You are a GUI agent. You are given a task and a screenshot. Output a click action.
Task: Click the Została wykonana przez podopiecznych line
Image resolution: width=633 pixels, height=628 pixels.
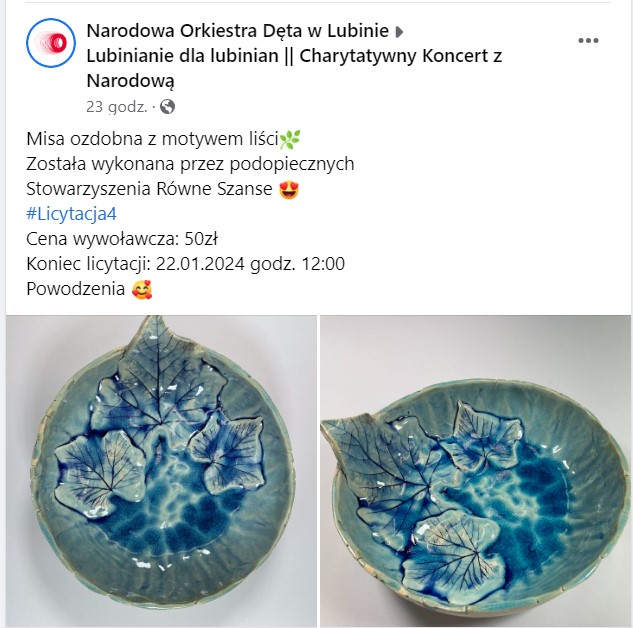click(x=190, y=164)
